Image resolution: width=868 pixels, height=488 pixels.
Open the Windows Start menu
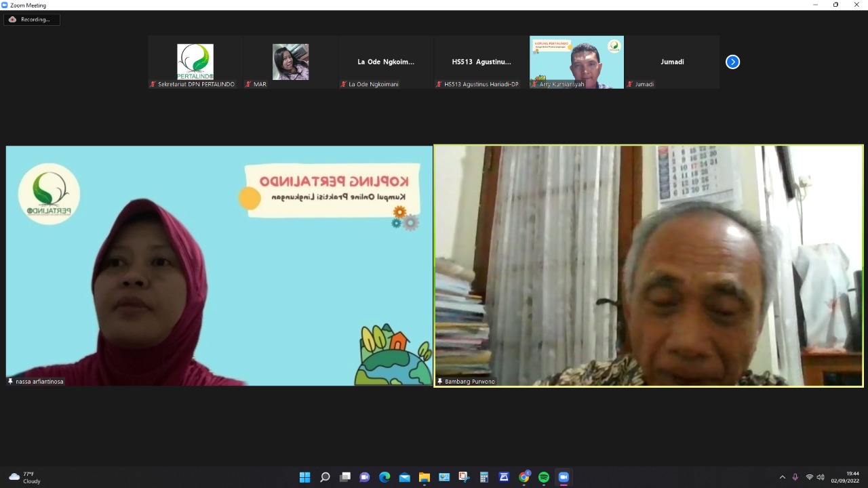(305, 477)
